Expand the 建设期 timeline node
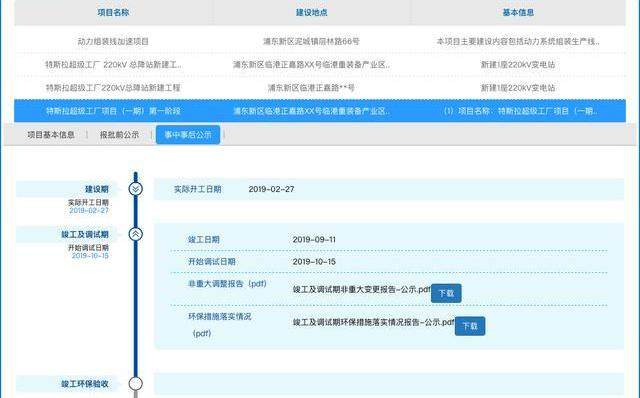Image resolution: width=640 pixels, height=398 pixels. coord(136,189)
